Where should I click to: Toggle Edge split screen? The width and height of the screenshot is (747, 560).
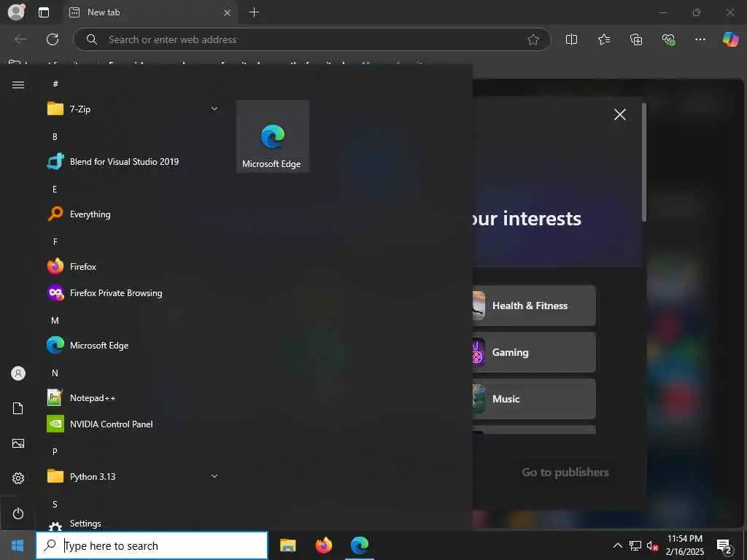571,39
